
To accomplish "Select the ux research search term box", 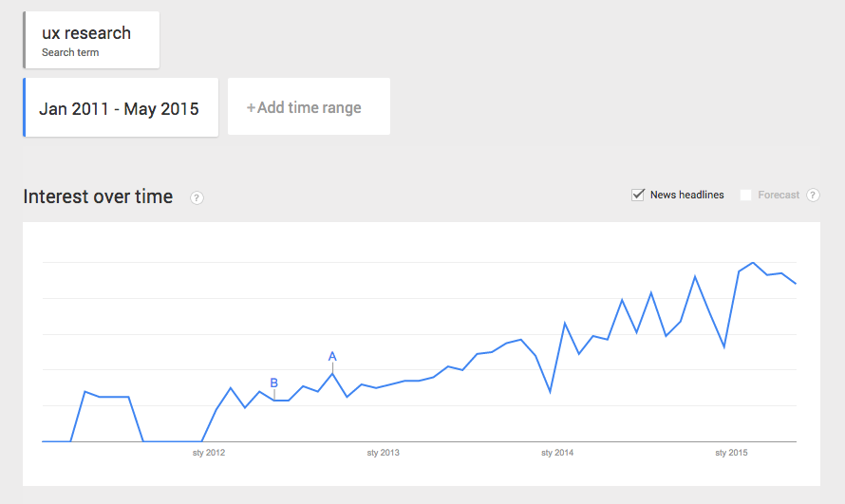I will (x=92, y=40).
